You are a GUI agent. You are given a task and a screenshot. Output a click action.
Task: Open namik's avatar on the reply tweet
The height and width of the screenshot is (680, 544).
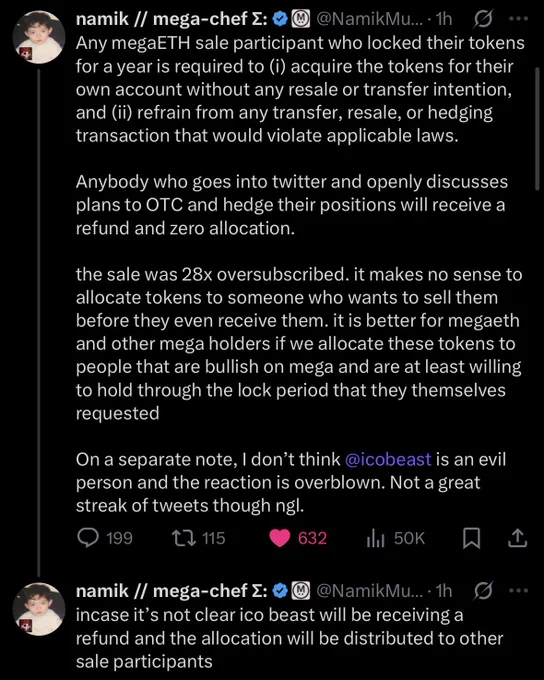click(39, 609)
